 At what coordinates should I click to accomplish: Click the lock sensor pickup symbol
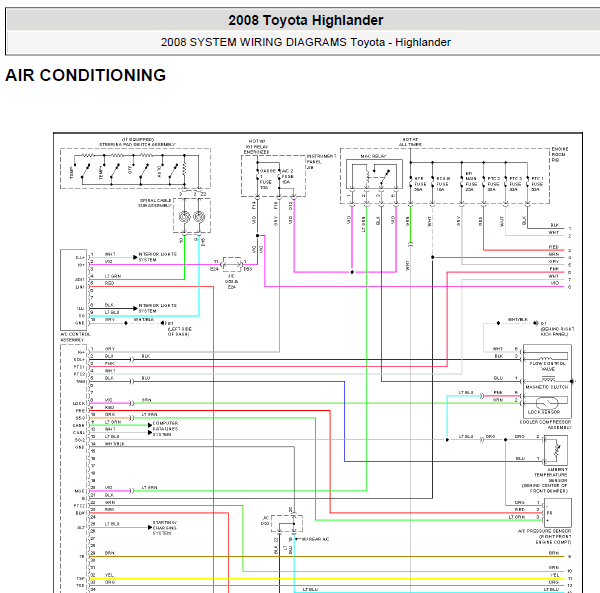coord(546,402)
